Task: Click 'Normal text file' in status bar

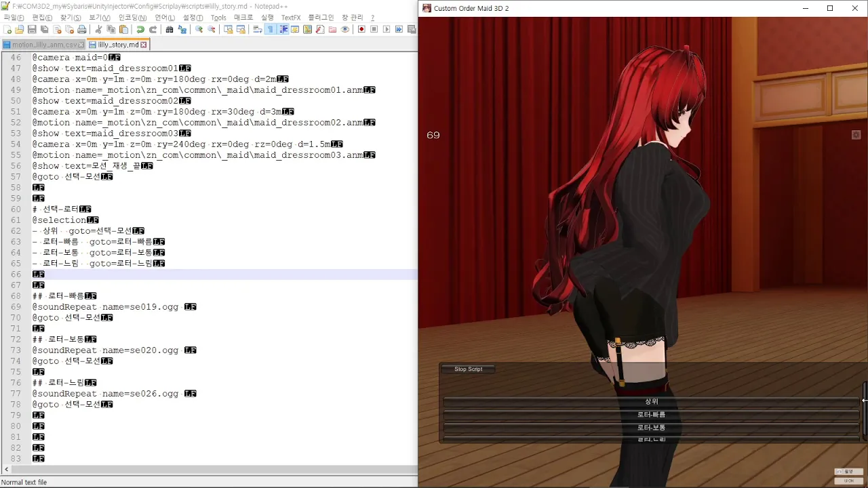Action: pos(24,482)
